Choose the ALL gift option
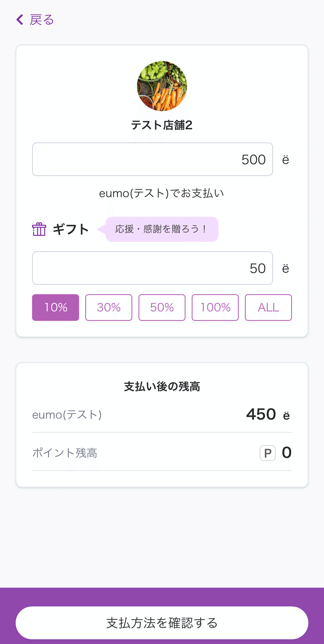The image size is (324, 644). click(x=268, y=308)
